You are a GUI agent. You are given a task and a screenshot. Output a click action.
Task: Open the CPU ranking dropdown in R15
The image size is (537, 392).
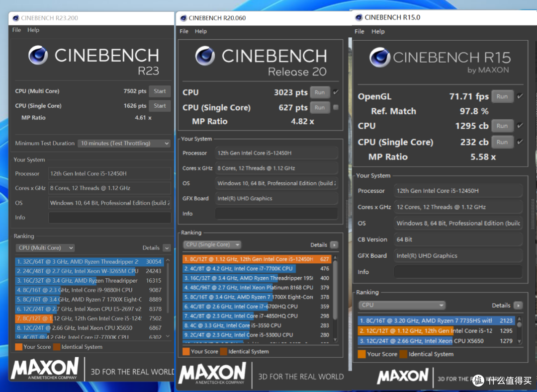click(402, 305)
